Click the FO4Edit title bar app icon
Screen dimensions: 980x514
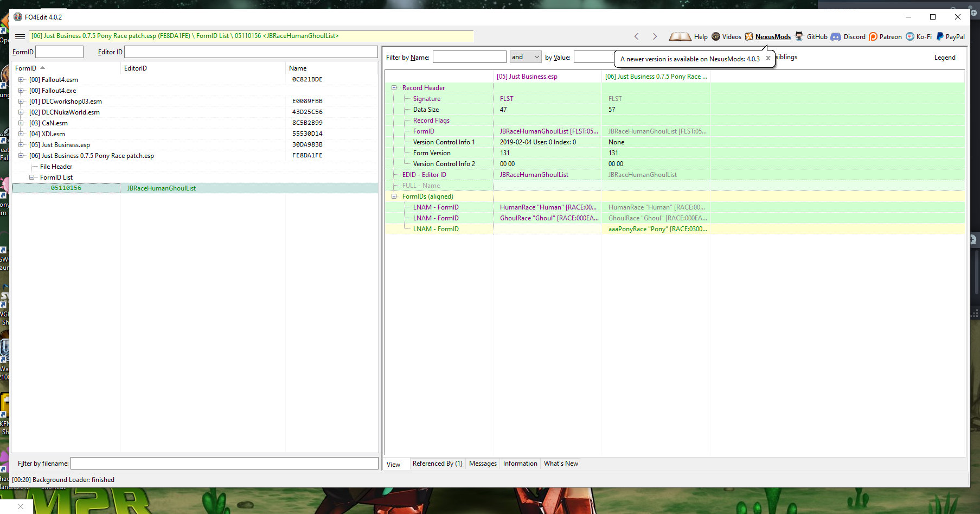tap(18, 17)
